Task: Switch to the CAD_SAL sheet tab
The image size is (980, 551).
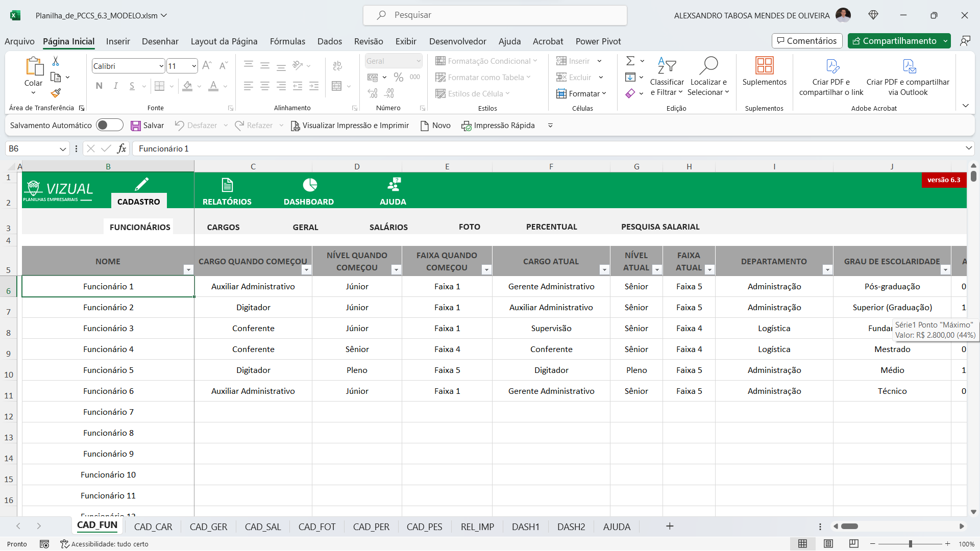Action: click(263, 527)
